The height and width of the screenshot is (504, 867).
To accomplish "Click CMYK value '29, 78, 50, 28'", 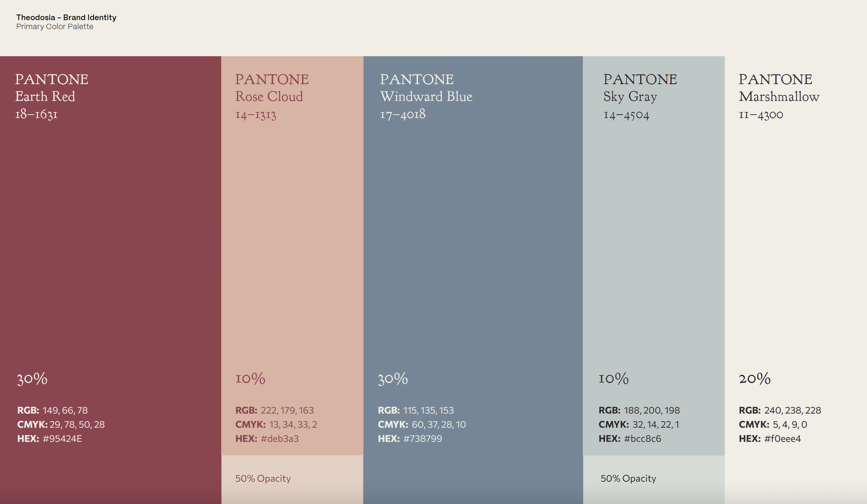I will tap(77, 424).
